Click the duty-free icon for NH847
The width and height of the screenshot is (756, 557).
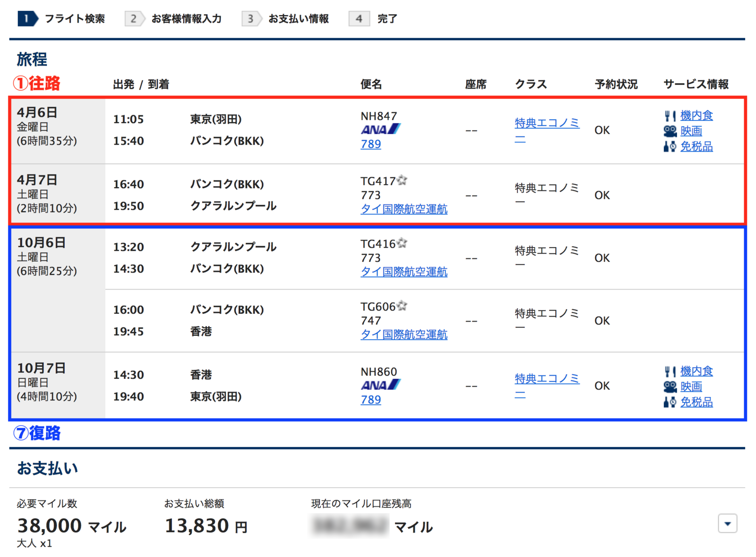click(670, 146)
